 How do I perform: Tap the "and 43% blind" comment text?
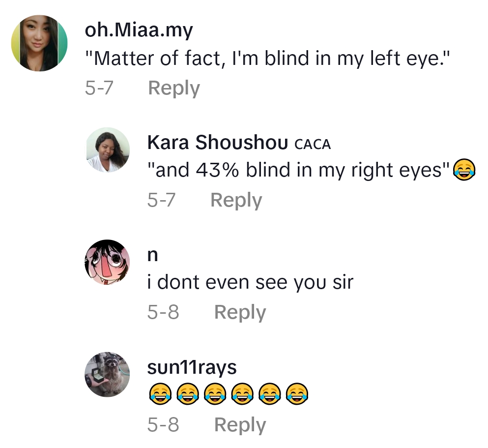pyautogui.click(x=299, y=170)
